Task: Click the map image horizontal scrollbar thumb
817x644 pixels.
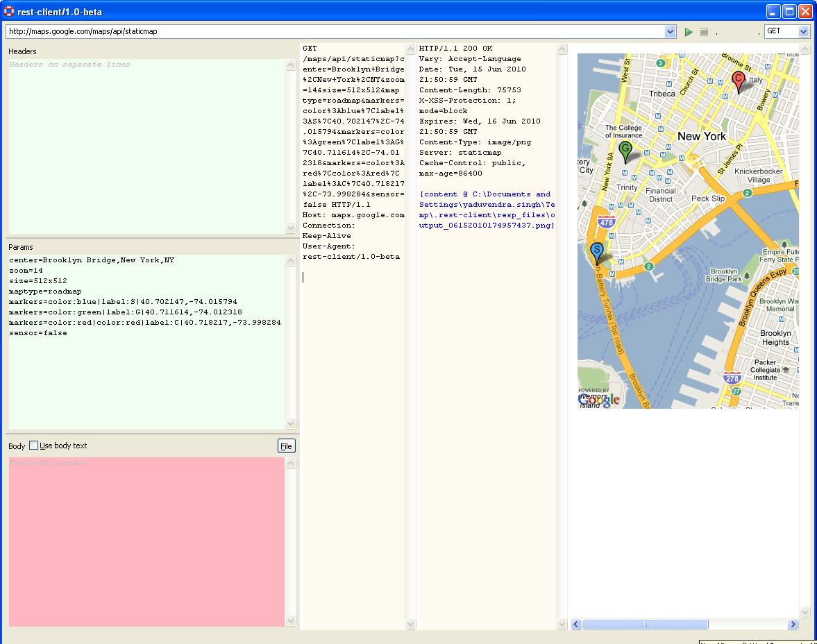Action: coord(645,624)
